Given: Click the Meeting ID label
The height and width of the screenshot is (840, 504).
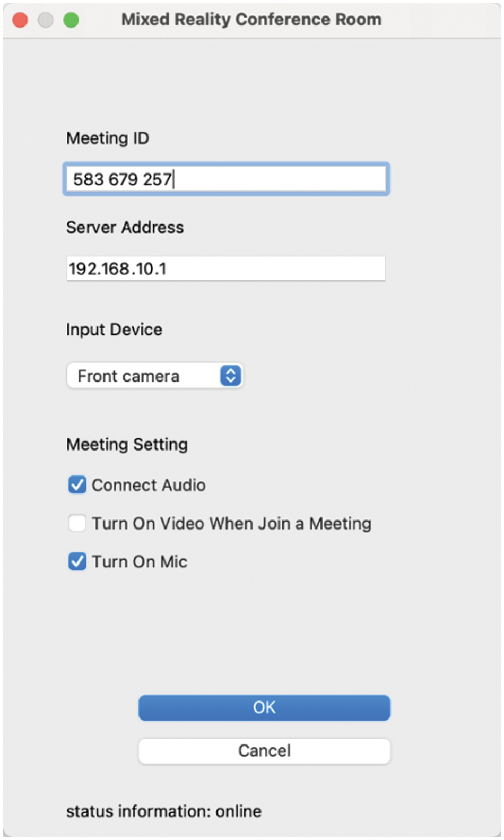Looking at the screenshot, I should tap(108, 138).
